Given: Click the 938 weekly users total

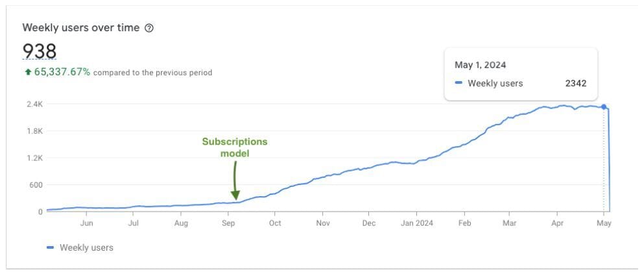Looking at the screenshot, I should pyautogui.click(x=39, y=51).
